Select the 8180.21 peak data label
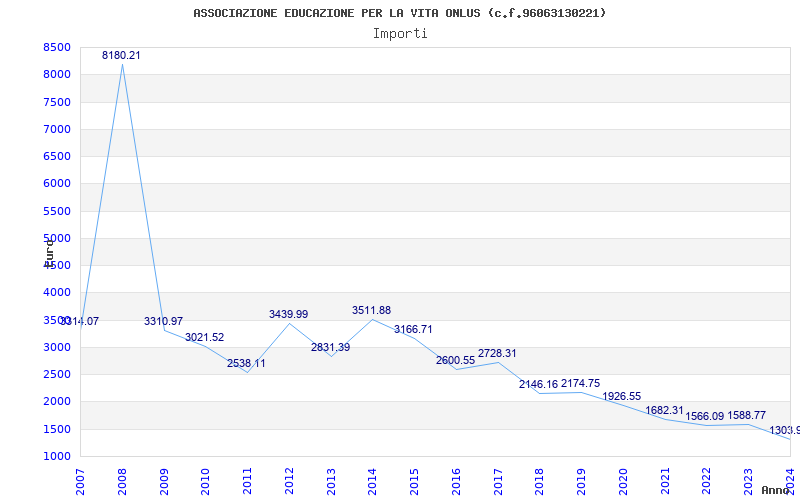This screenshot has height=500, width=800. (121, 55)
